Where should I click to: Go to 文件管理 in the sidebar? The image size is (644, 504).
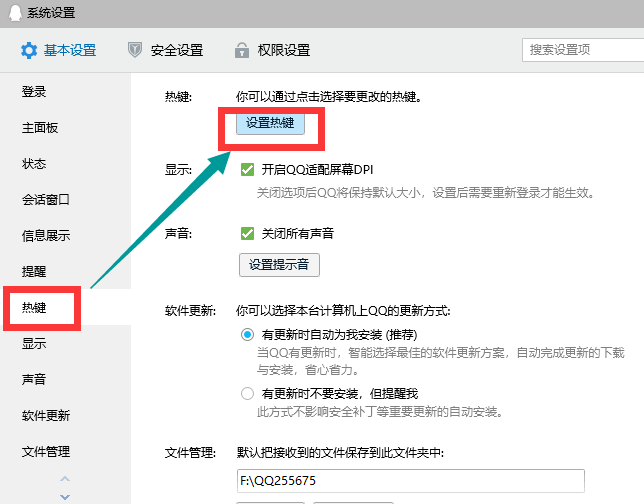(46, 452)
